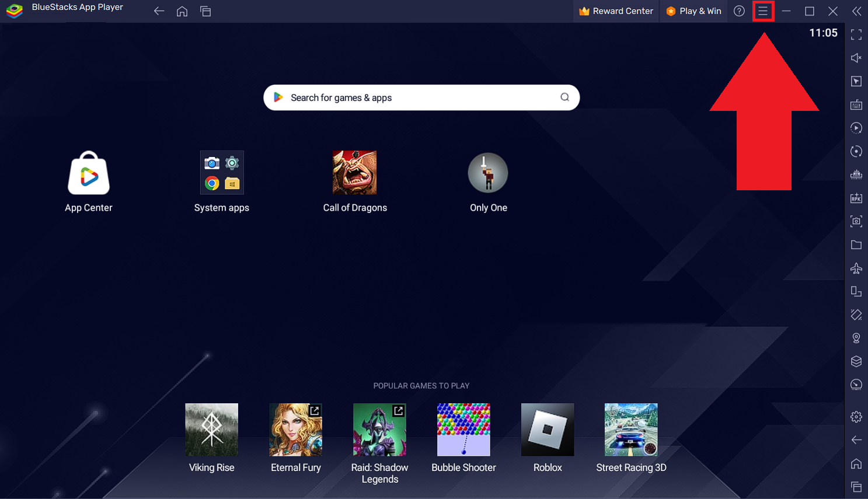Click the Search for games & apps field
The image size is (868, 499).
click(x=421, y=97)
